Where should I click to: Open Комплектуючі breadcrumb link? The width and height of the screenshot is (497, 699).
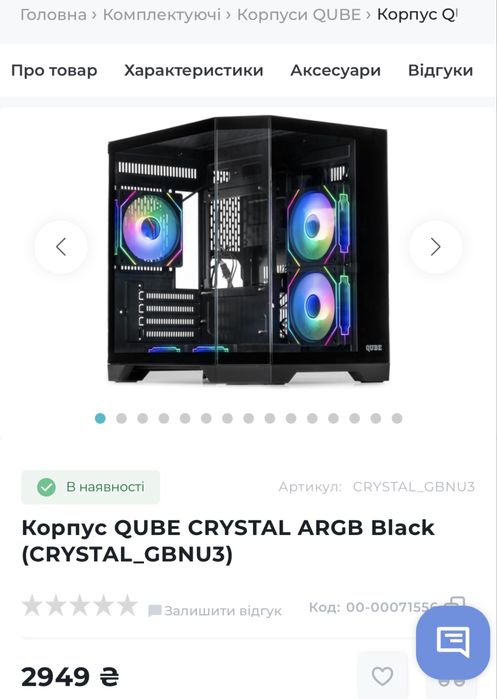(x=162, y=15)
